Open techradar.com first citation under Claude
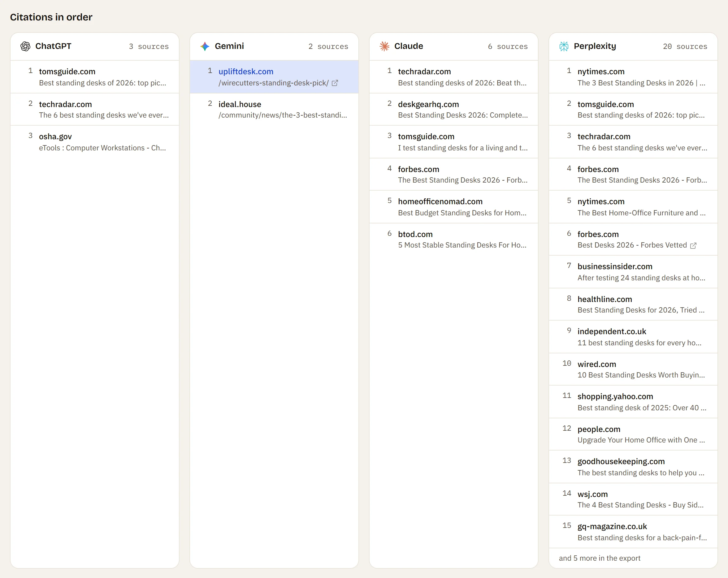 pos(453,77)
